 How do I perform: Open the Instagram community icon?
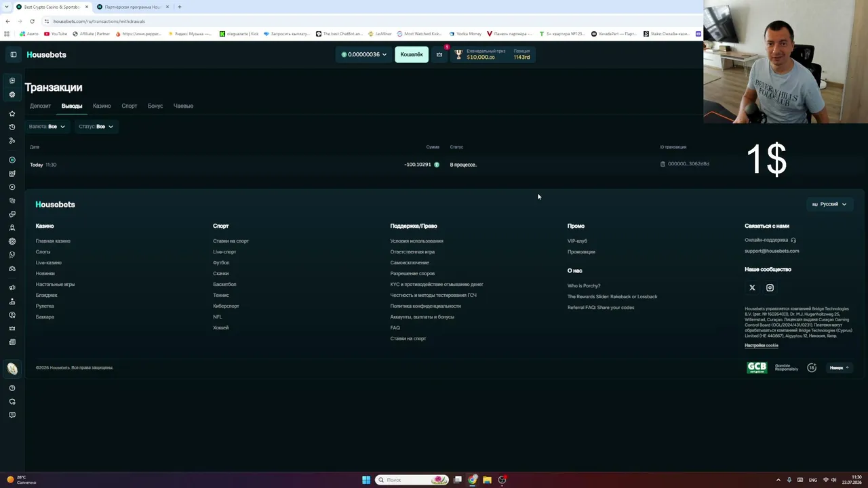(x=770, y=288)
